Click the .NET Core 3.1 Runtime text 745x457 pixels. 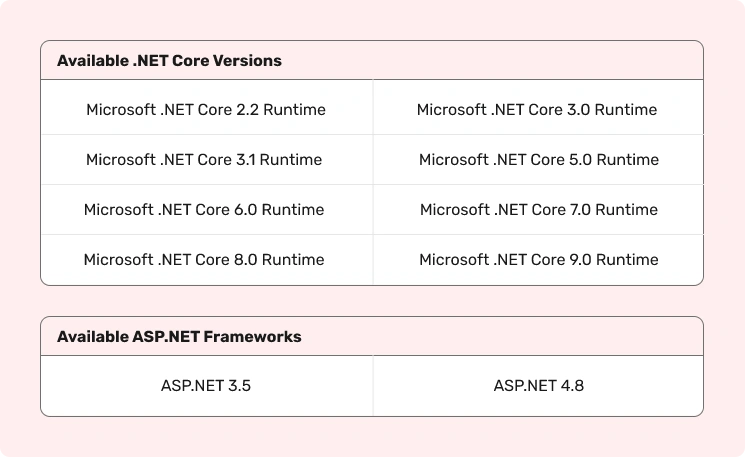click(x=204, y=160)
